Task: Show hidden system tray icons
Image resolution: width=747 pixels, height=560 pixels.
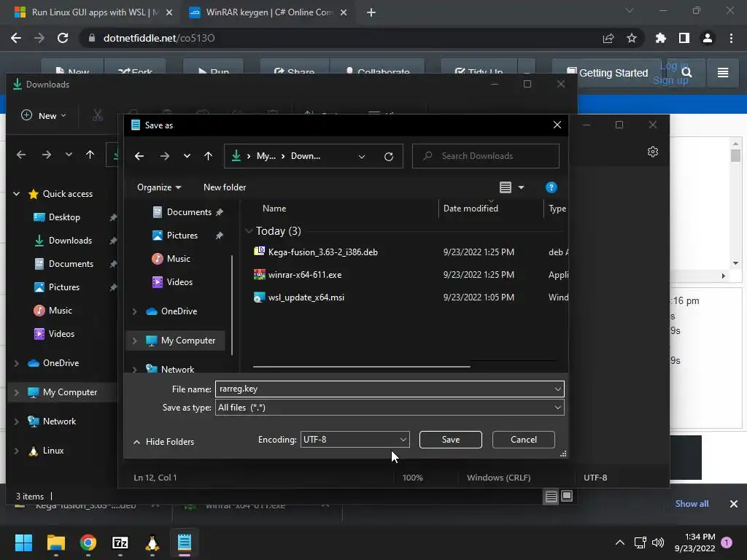Action: (619, 542)
